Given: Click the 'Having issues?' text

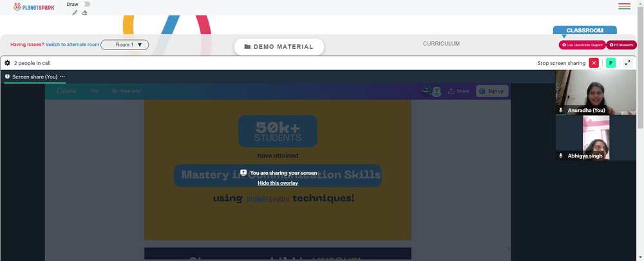Looking at the screenshot, I should (27, 44).
